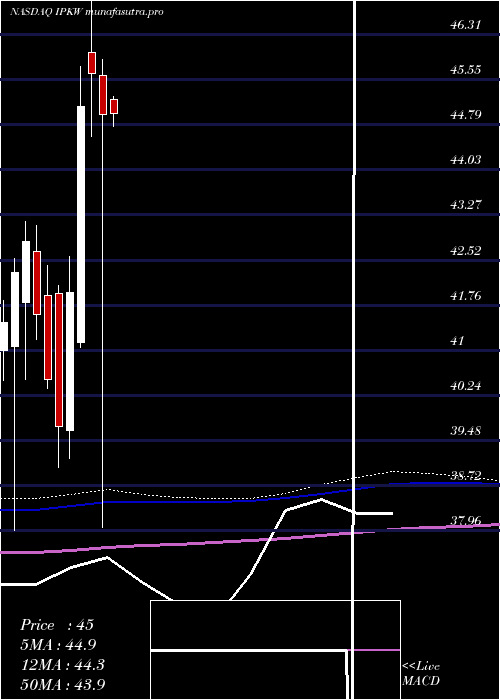Select the 41 price axis label

(457, 341)
